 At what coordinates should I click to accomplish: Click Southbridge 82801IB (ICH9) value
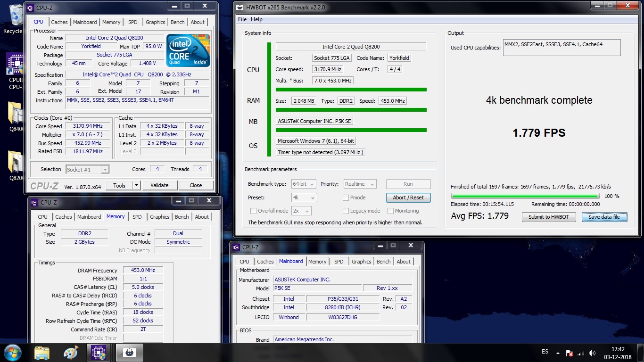coord(343,307)
